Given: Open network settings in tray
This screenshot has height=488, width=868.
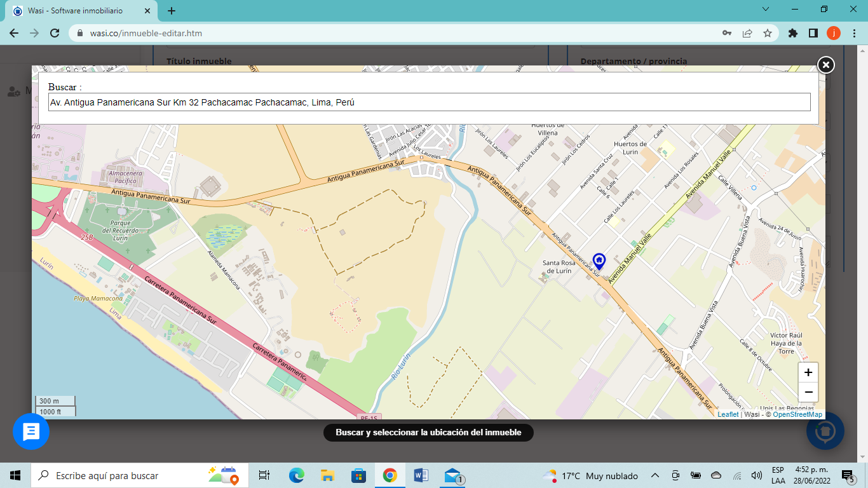Looking at the screenshot, I should 737,475.
